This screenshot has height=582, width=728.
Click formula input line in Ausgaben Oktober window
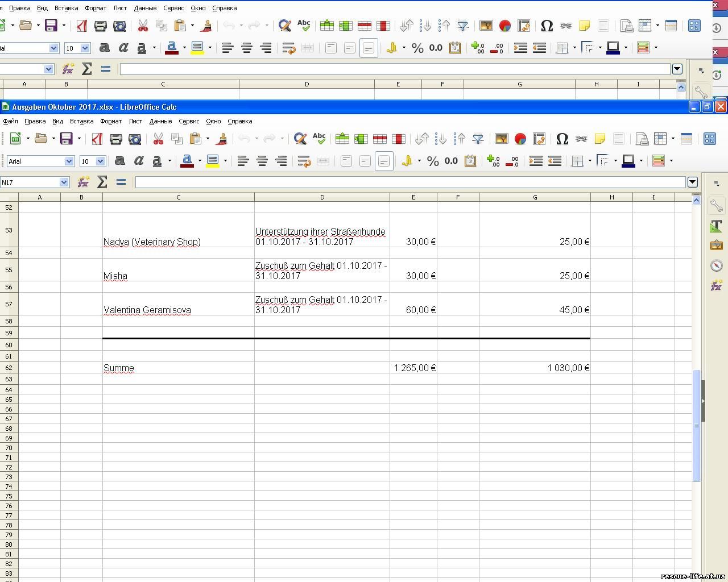point(410,182)
